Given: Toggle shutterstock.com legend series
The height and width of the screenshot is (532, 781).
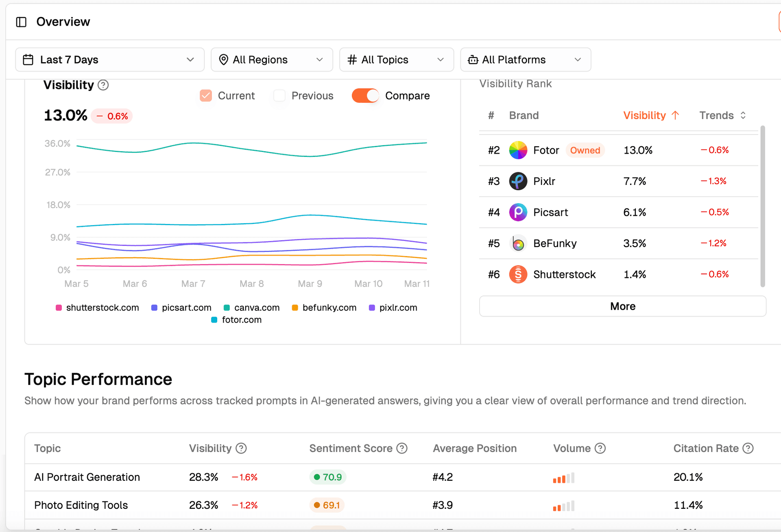Looking at the screenshot, I should point(97,308).
